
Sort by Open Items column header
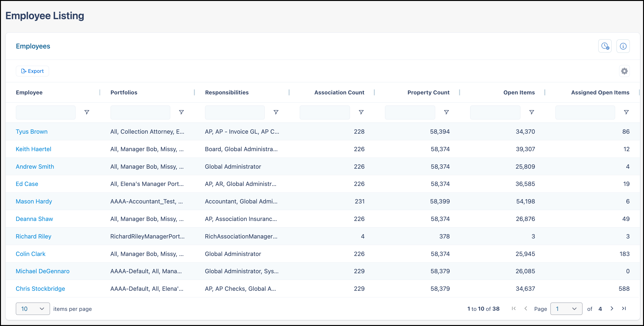(519, 93)
